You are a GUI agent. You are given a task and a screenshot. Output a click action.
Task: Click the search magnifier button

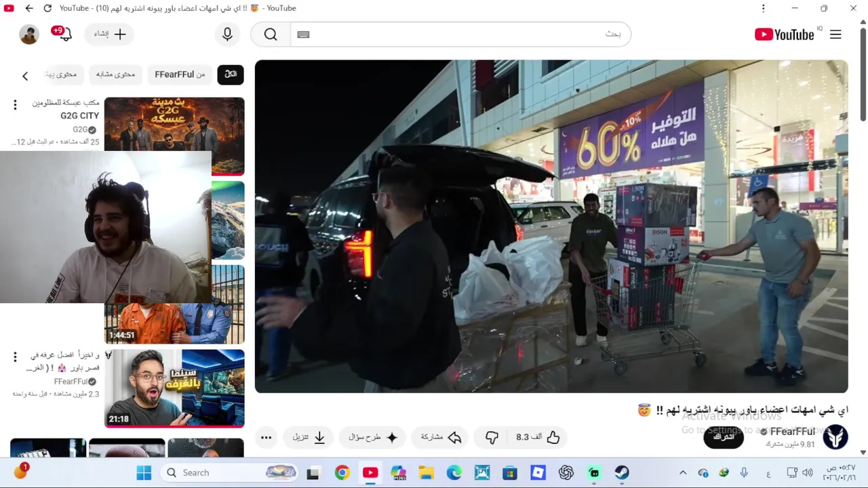click(271, 35)
